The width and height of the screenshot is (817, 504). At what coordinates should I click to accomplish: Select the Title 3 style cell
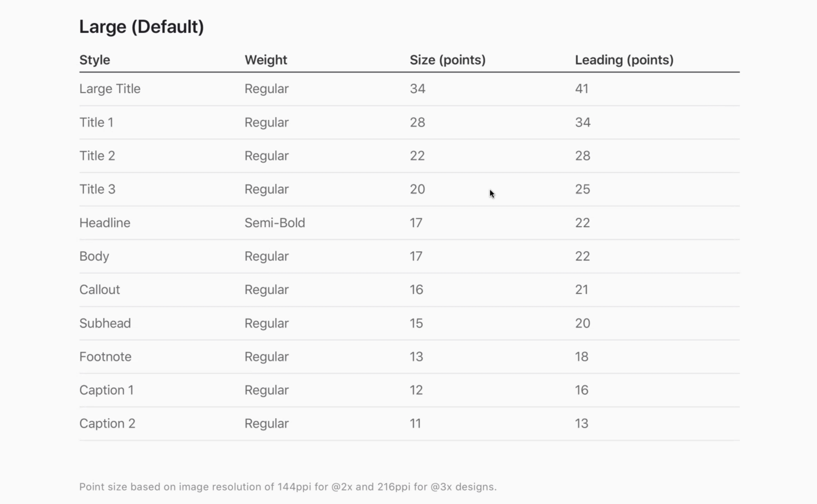(x=98, y=189)
